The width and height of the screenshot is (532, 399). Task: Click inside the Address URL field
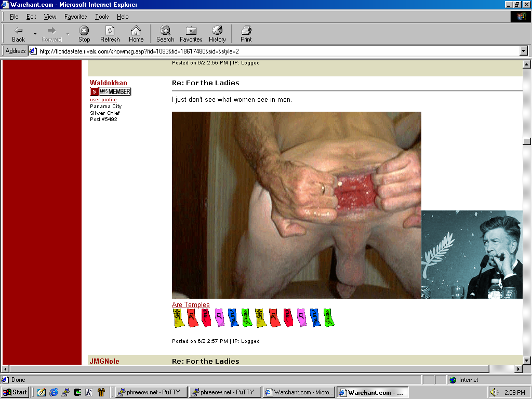click(x=275, y=51)
